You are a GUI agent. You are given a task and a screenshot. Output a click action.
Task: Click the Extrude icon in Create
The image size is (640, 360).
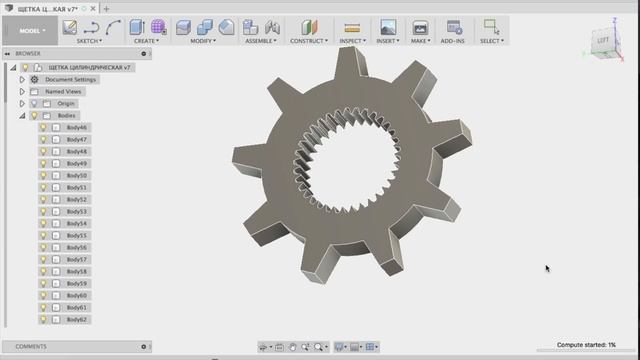[x=137, y=27]
